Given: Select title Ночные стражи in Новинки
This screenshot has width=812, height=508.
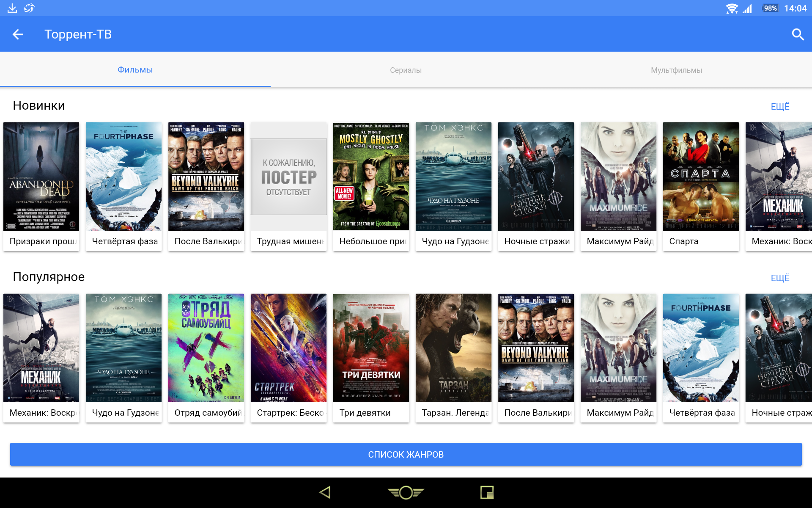Looking at the screenshot, I should [x=537, y=241].
